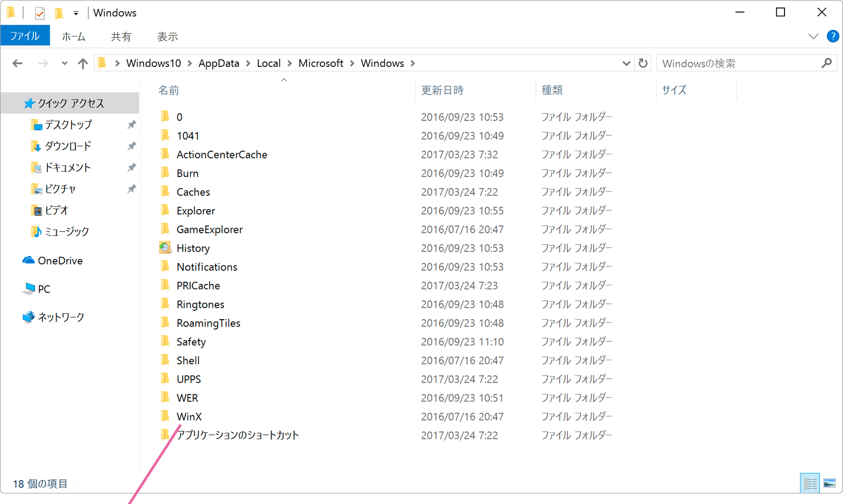Screen dimensions: 843x504
Task: Select PC in the navigation pane
Action: coord(44,289)
